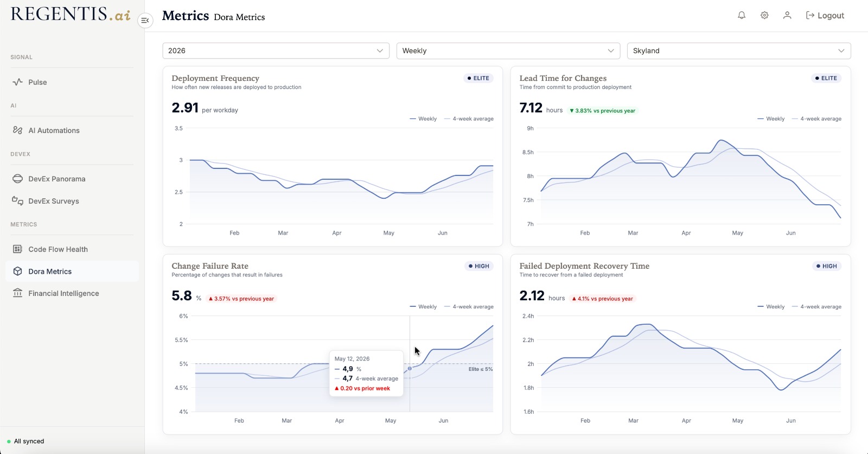Screen dimensions: 868x454
Task: Open settings gear icon
Action: [764, 15]
